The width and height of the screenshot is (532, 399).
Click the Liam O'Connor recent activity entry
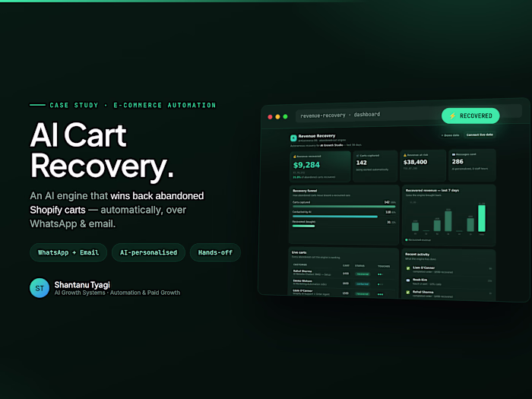448,269
